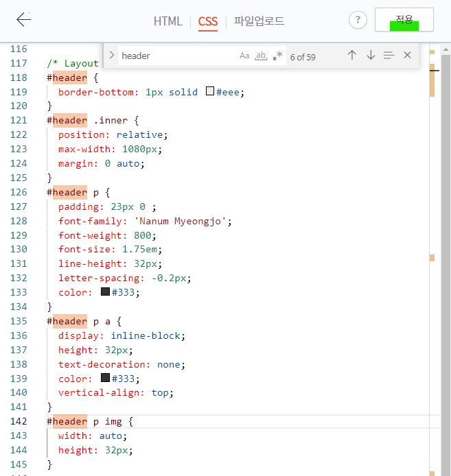The width and height of the screenshot is (451, 476).
Task: Click the 적용 apply button
Action: tap(404, 20)
